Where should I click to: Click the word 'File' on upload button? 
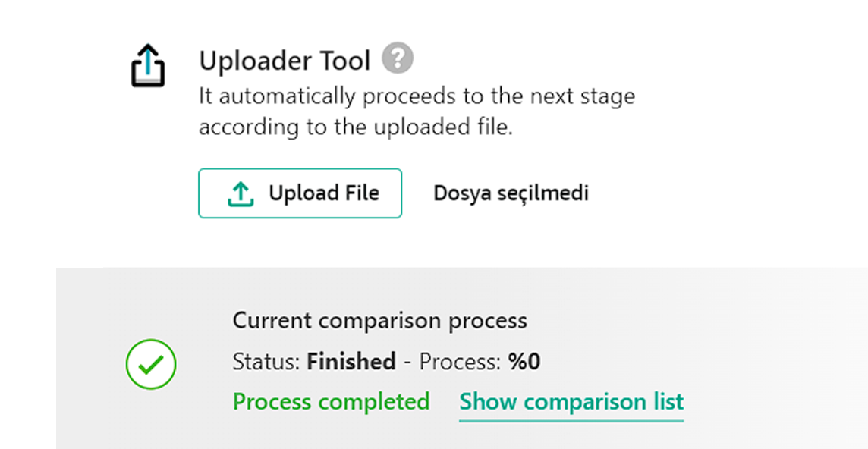click(360, 193)
